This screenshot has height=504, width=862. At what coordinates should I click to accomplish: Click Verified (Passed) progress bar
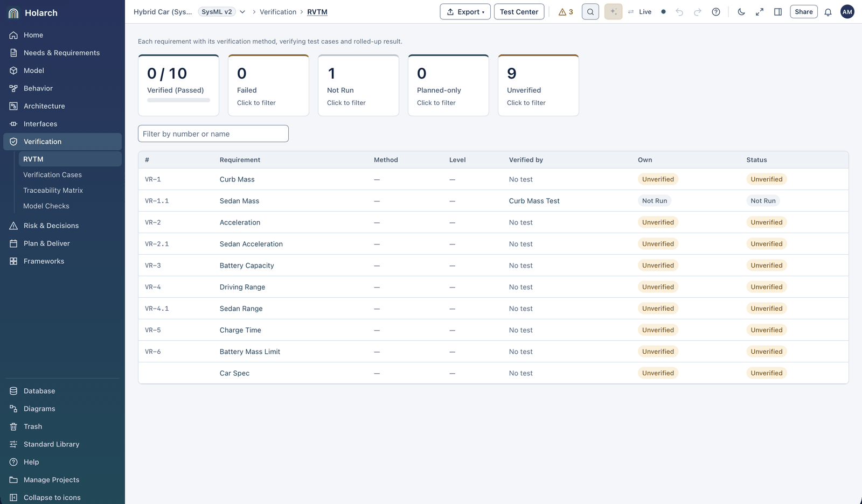click(178, 100)
